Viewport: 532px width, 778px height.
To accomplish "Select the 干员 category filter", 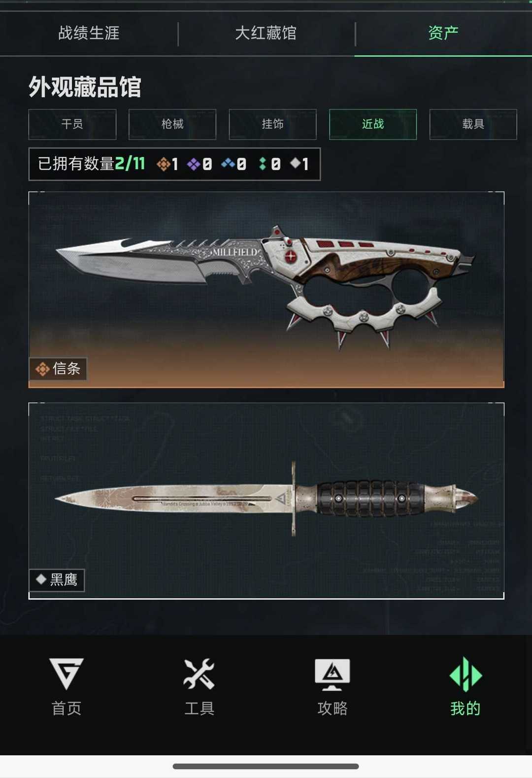I will click(72, 124).
